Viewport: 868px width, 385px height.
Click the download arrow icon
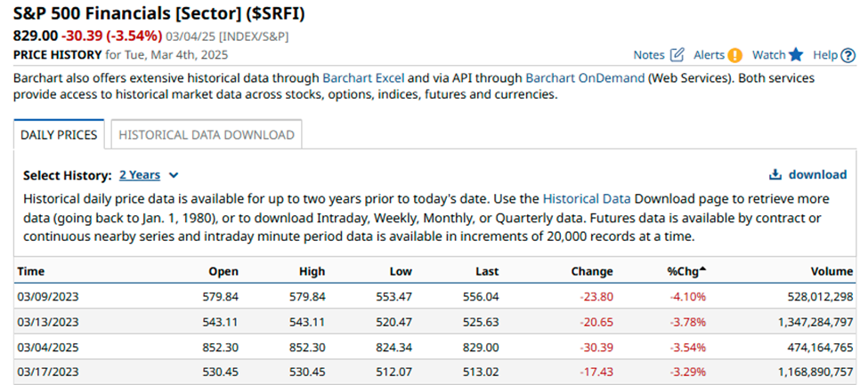pyautogui.click(x=775, y=174)
